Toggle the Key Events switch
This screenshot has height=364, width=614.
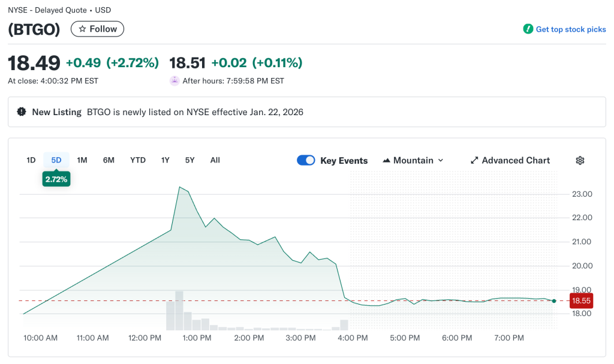306,160
